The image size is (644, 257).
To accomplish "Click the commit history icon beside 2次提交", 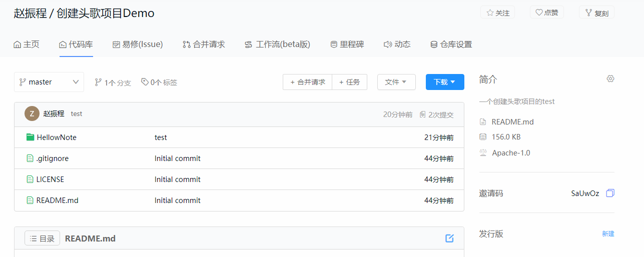I will [x=423, y=114].
